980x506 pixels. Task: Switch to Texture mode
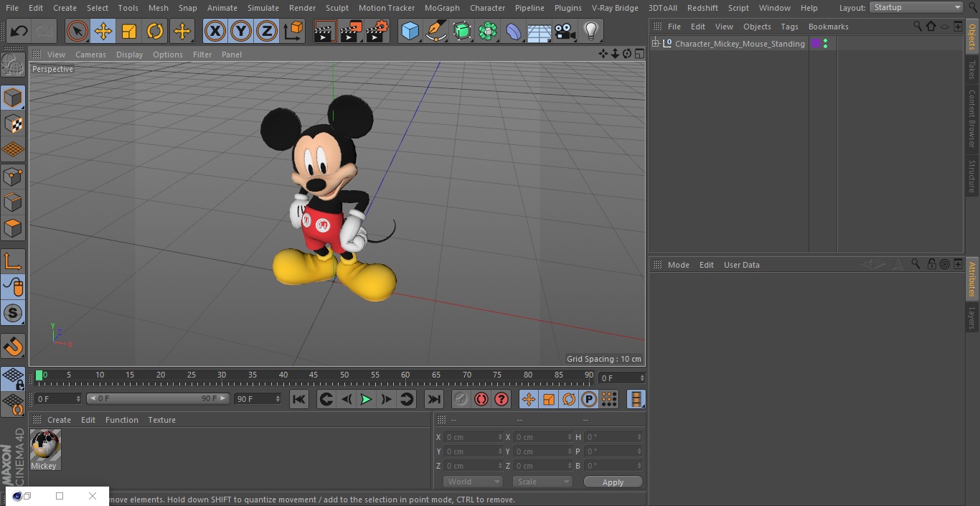[13, 123]
